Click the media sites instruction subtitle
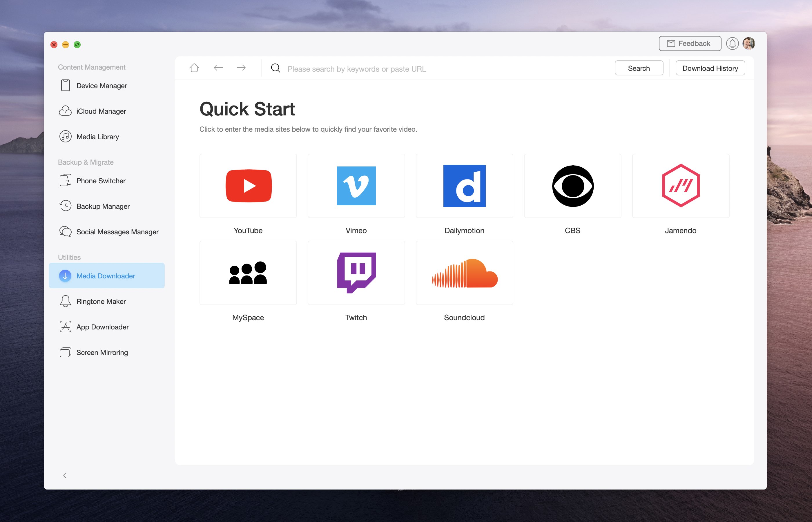 tap(308, 129)
